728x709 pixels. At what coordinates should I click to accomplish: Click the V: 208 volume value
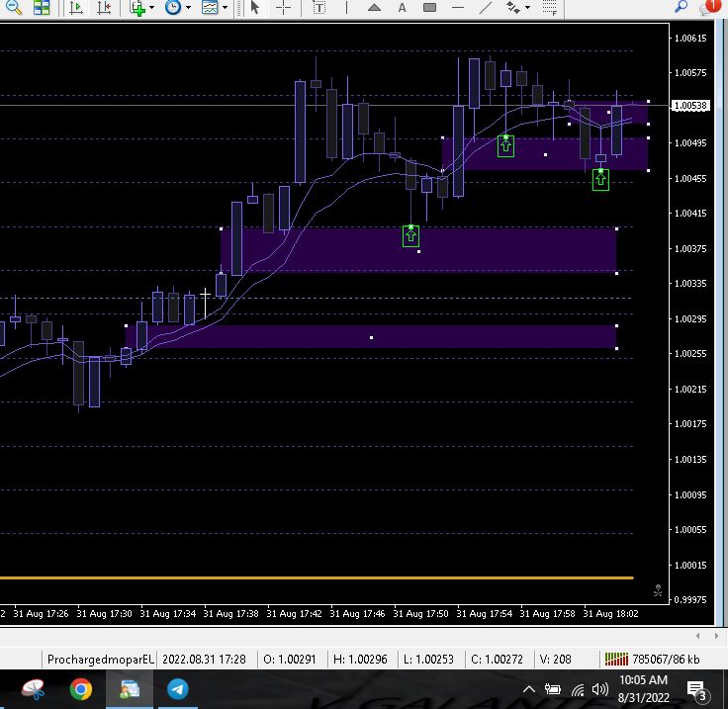click(555, 659)
